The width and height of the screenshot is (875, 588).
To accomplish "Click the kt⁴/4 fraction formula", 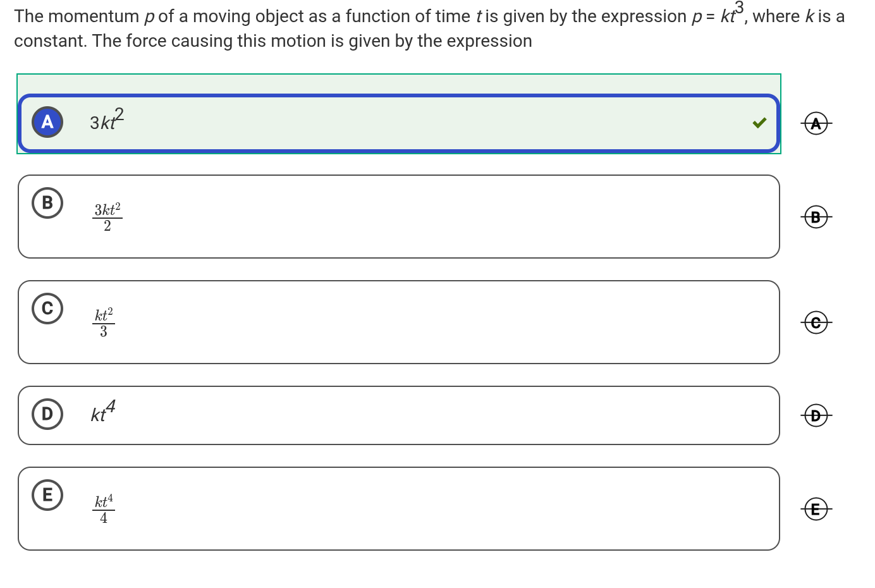I will tap(104, 509).
